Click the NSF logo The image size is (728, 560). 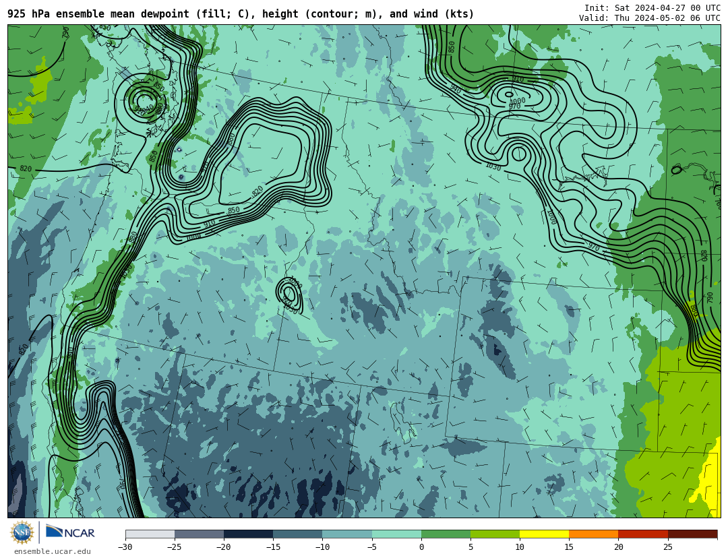[x=22, y=532]
